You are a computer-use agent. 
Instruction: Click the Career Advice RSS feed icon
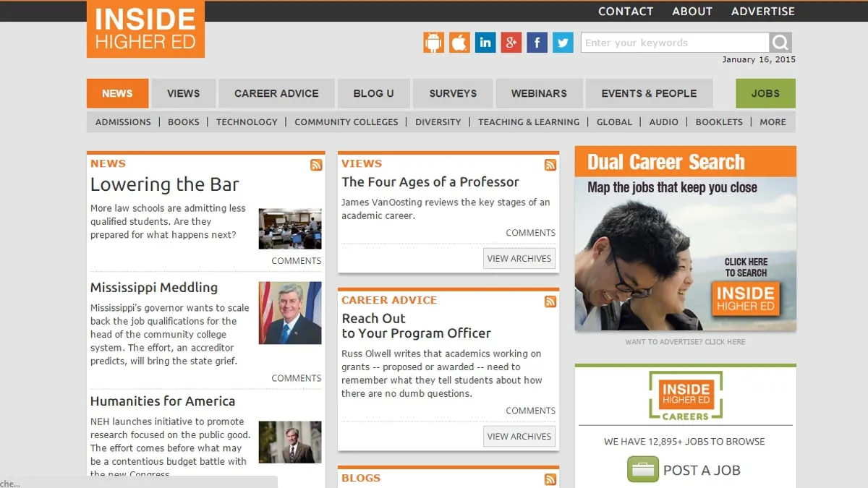[x=550, y=301]
